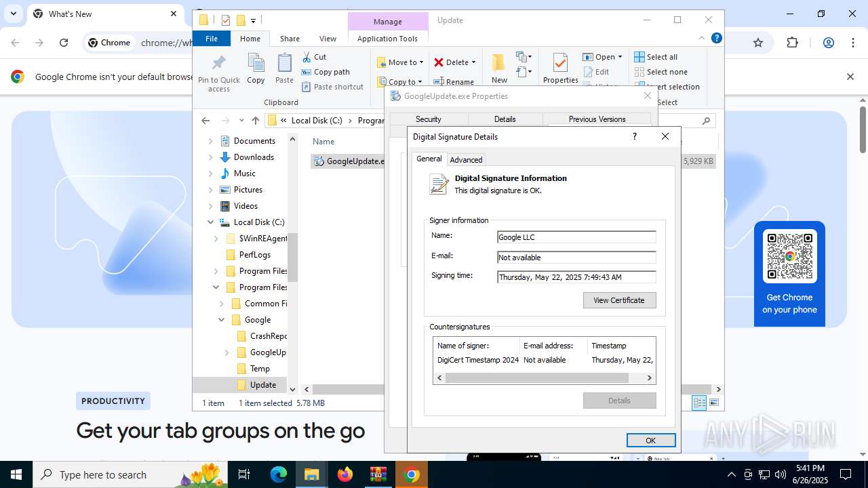Open the Delete dropdown arrow
This screenshot has height=488, width=868.
click(473, 62)
